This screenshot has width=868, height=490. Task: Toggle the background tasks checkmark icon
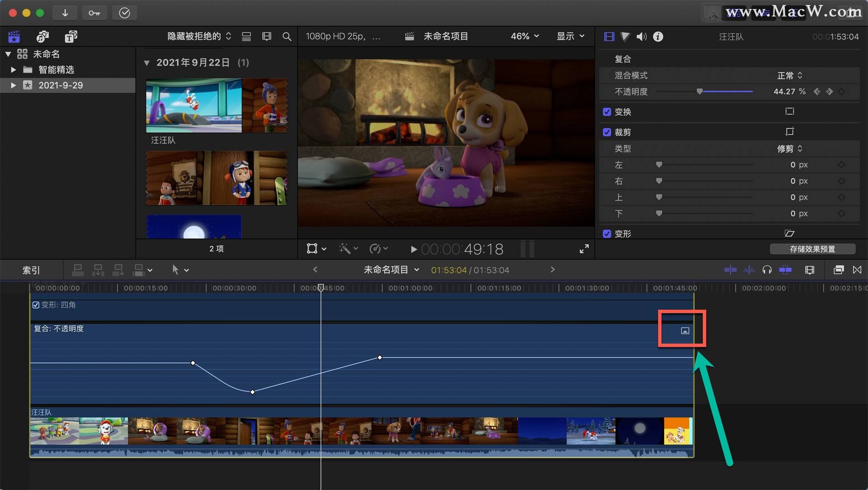(x=124, y=13)
